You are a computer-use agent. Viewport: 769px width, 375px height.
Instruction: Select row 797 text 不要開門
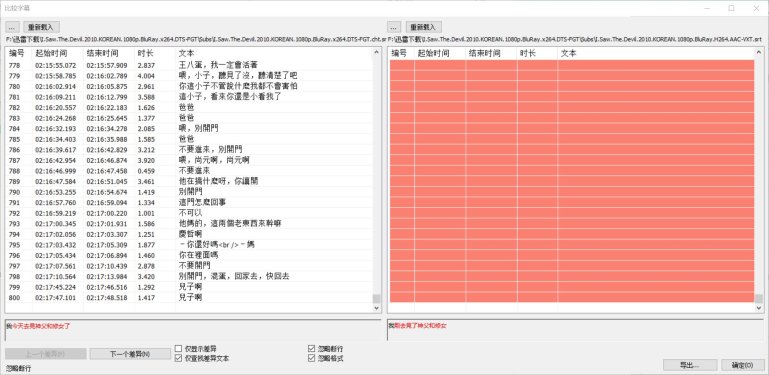click(196, 265)
